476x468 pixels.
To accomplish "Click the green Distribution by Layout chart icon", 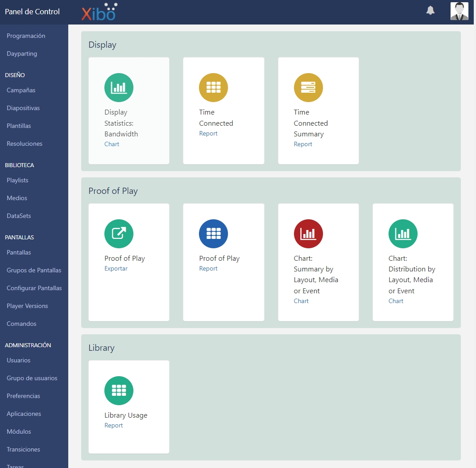I will pyautogui.click(x=403, y=234).
